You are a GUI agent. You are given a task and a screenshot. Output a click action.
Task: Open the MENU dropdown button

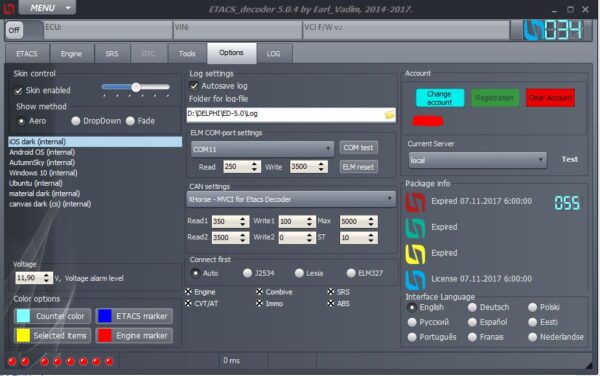tap(47, 8)
